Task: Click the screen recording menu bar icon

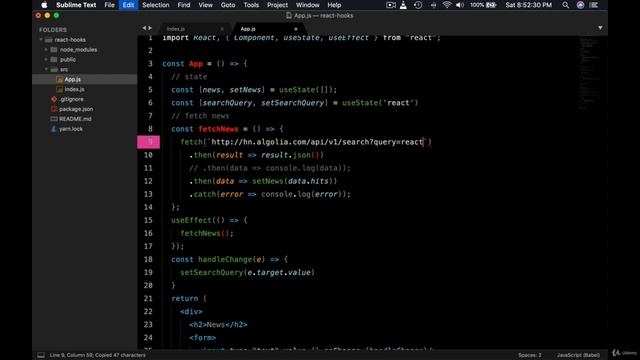Action: [391, 5]
